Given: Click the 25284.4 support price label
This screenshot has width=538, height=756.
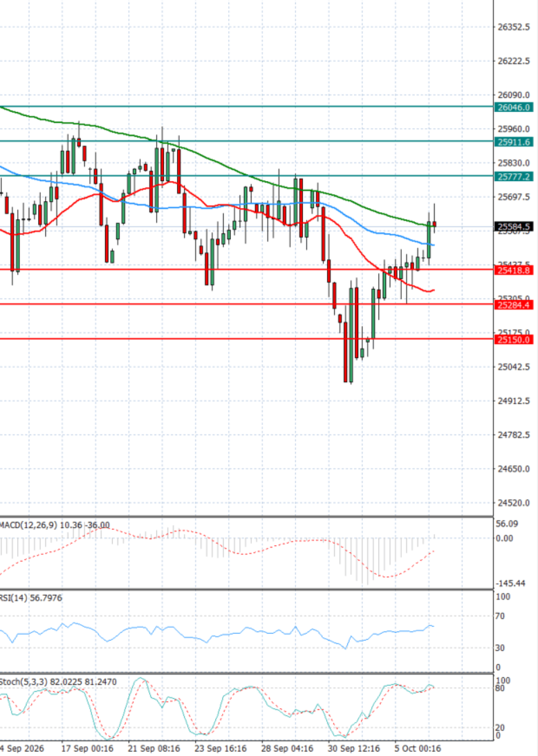Looking at the screenshot, I should [x=514, y=305].
